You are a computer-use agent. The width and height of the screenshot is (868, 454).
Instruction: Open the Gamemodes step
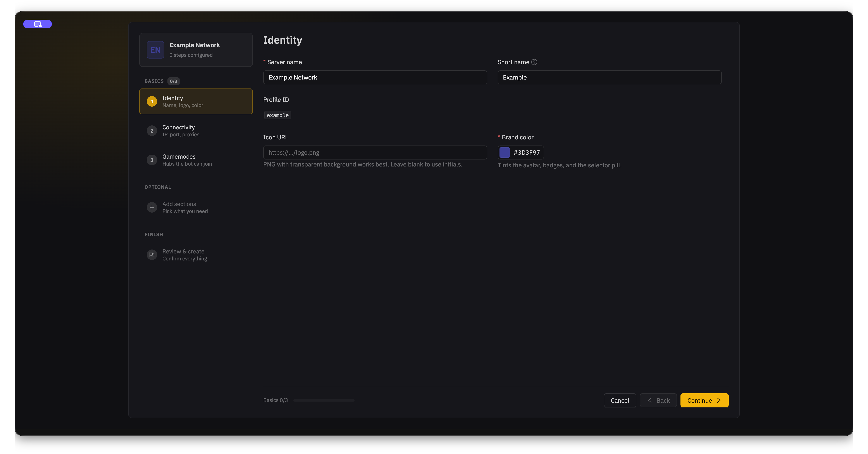pos(196,160)
